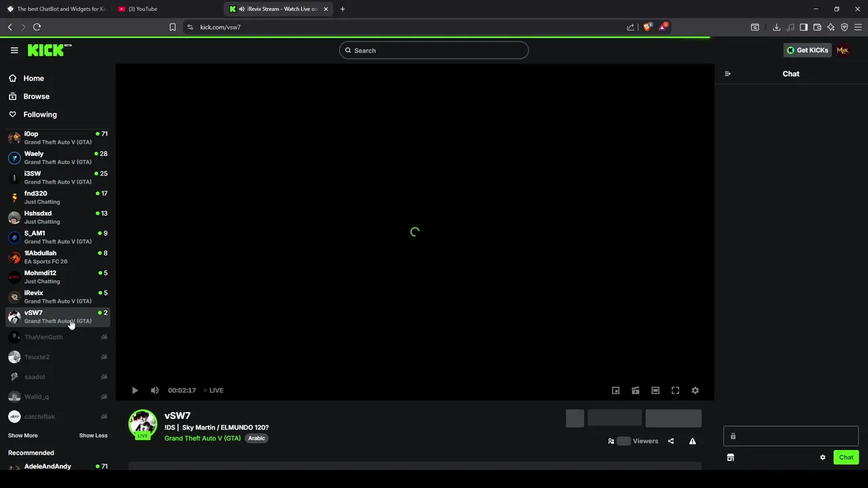868x488 pixels.
Task: Open video player settings gear
Action: [x=695, y=390]
